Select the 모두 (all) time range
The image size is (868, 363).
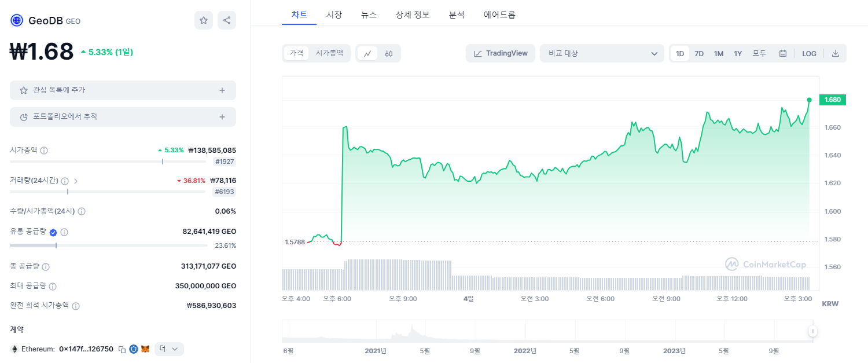tap(759, 53)
